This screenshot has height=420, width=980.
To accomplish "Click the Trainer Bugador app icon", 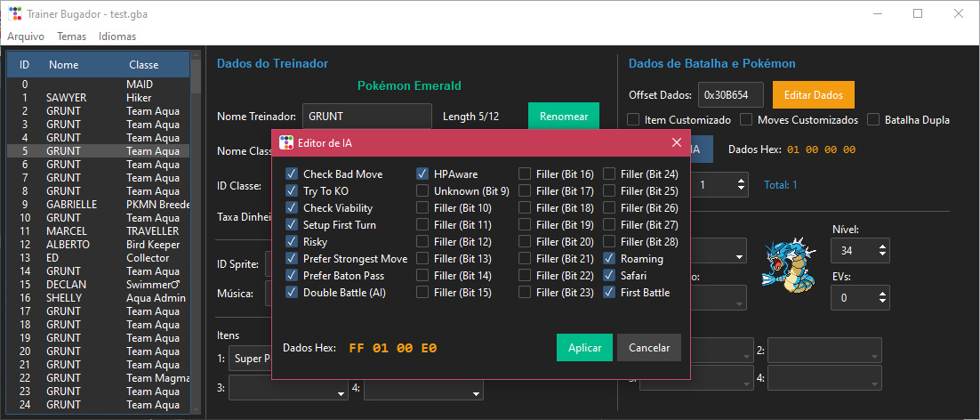I will 15,14.
